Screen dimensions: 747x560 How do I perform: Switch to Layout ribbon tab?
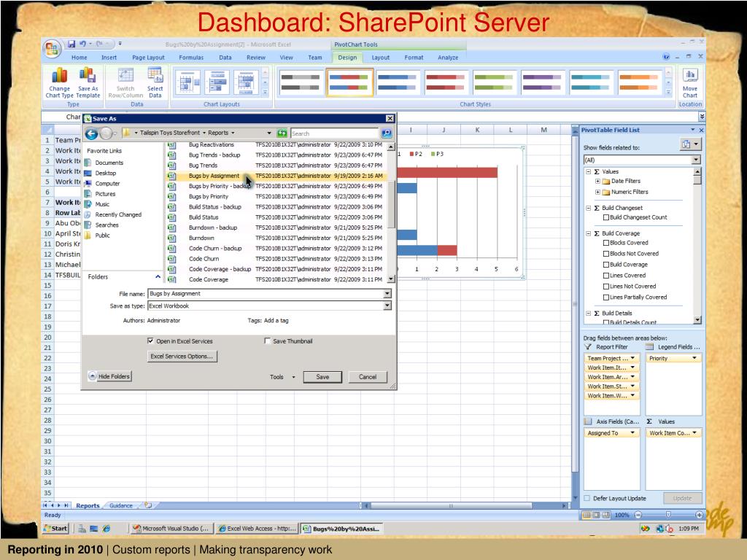pyautogui.click(x=381, y=57)
